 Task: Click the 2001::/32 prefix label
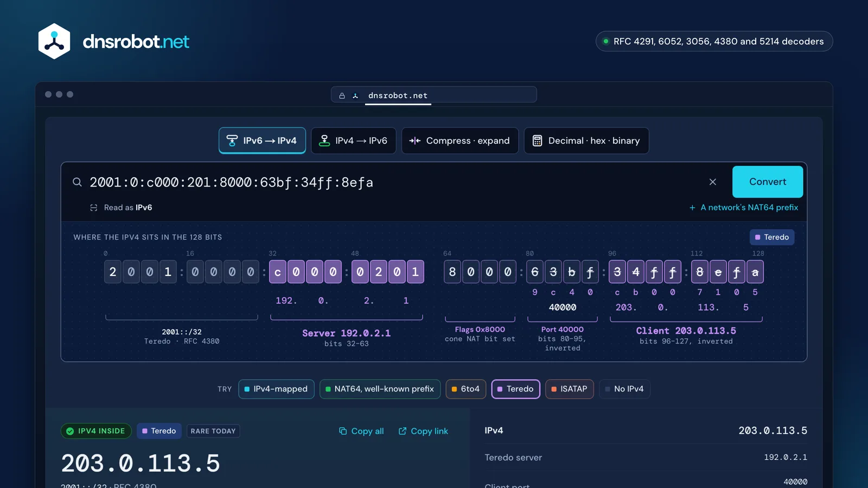tap(182, 332)
